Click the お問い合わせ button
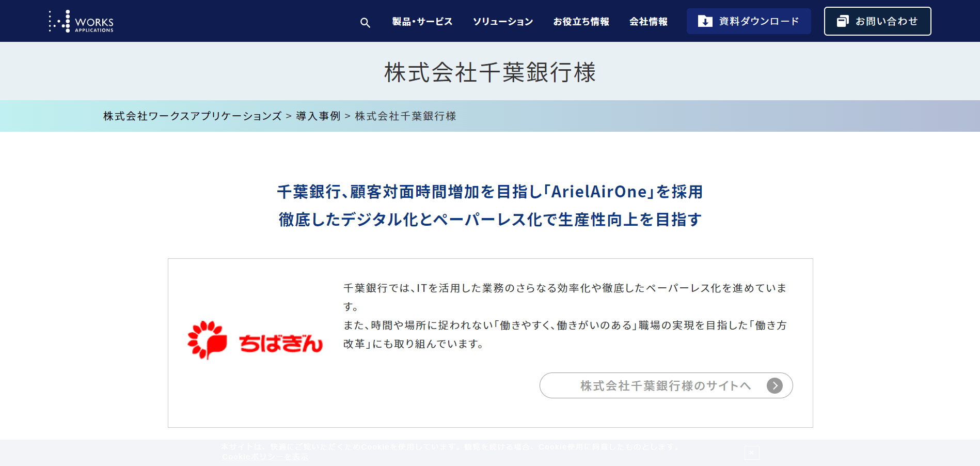980x466 pixels. click(878, 21)
